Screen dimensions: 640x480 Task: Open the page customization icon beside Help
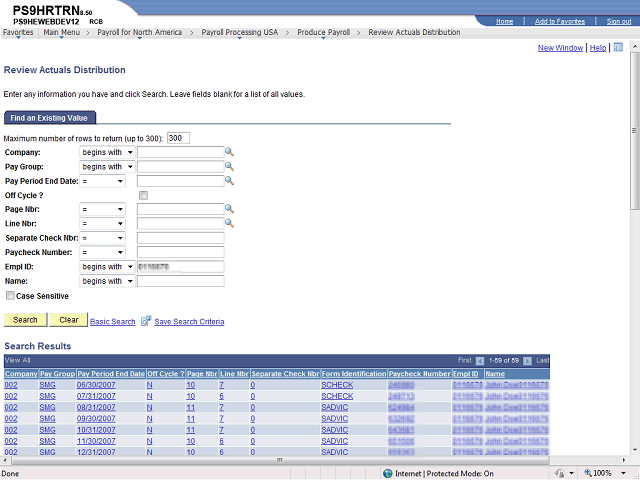pyautogui.click(x=618, y=47)
